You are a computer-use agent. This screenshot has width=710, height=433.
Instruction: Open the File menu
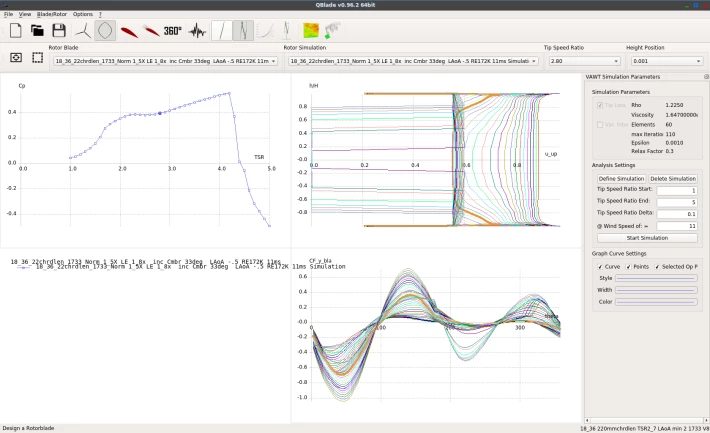[x=9, y=14]
